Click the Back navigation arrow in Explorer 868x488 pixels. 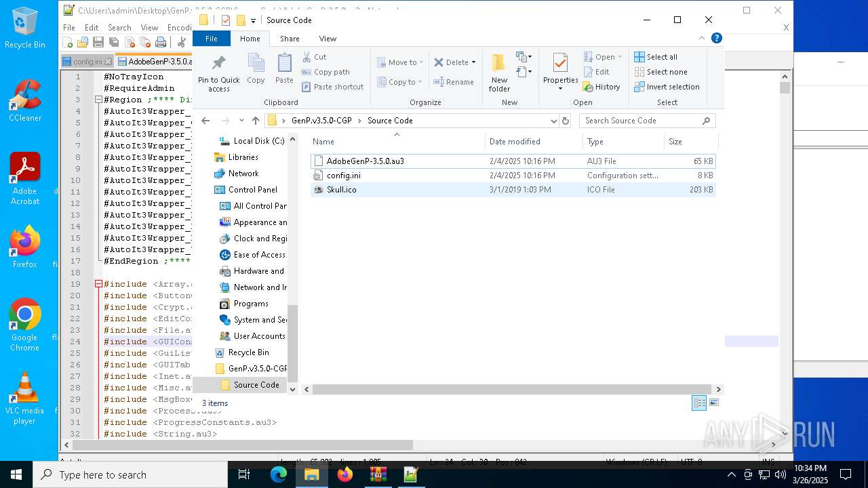pos(205,121)
